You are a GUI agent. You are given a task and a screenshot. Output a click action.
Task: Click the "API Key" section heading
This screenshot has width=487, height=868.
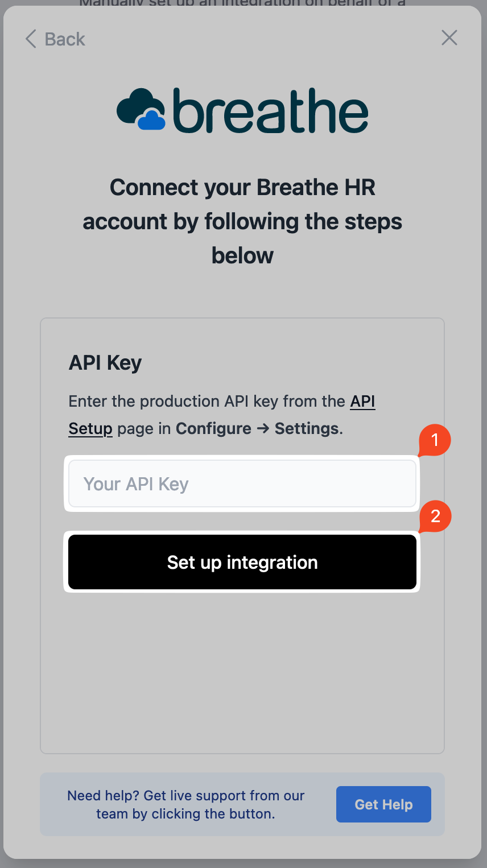click(105, 363)
